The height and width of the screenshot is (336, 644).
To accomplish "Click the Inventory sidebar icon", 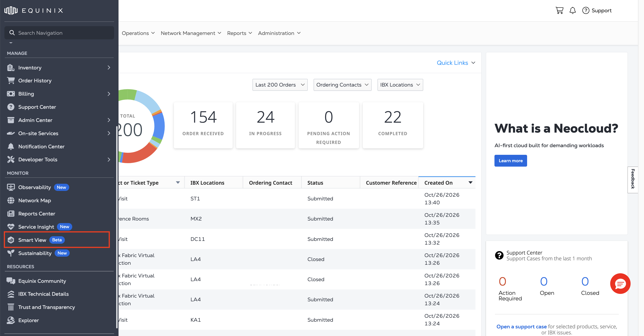I will pos(11,68).
